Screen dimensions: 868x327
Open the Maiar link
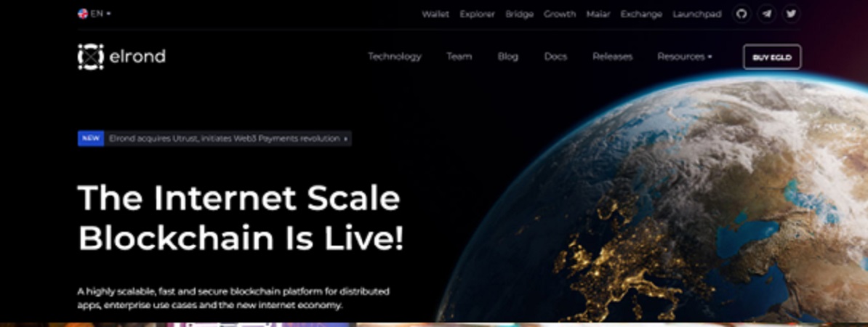(598, 15)
